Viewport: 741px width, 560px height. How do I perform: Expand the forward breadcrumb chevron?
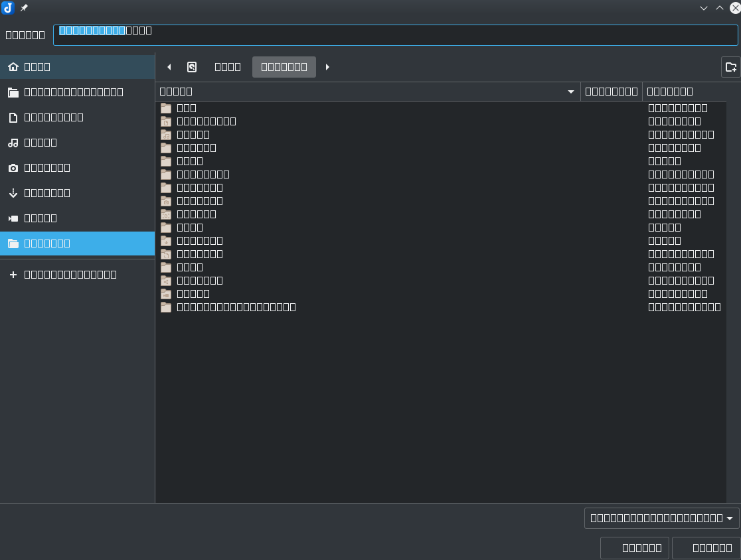[327, 66]
